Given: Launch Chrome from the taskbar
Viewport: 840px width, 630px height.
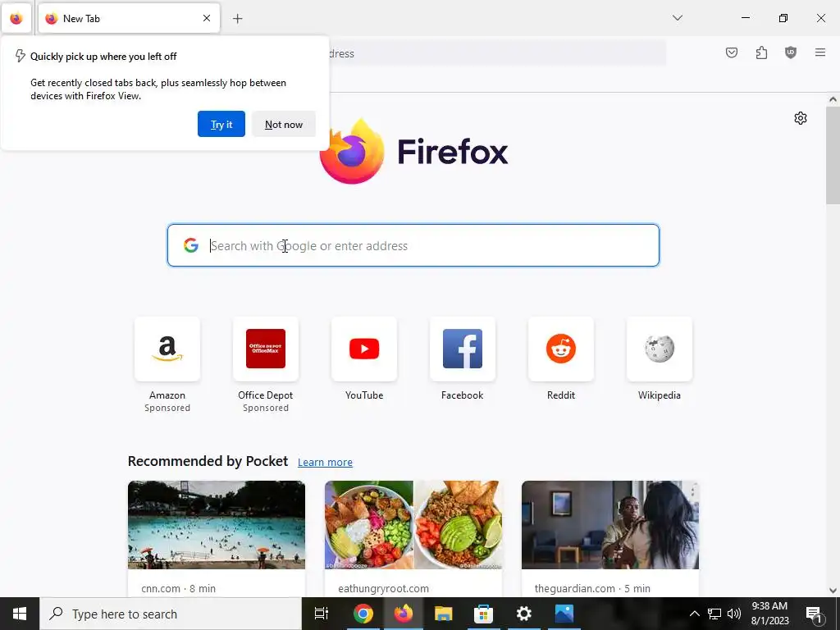Looking at the screenshot, I should coord(363,614).
